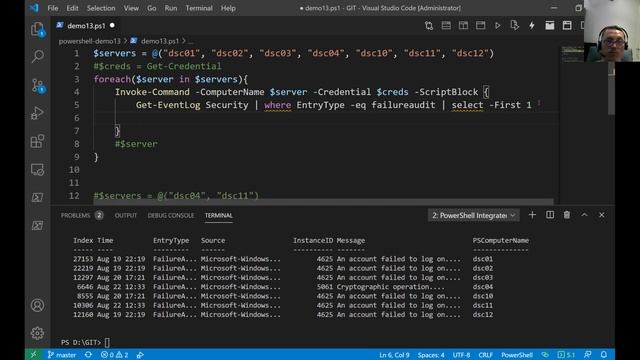640x360 pixels.
Task: Open the Selection menu
Action: (101, 8)
